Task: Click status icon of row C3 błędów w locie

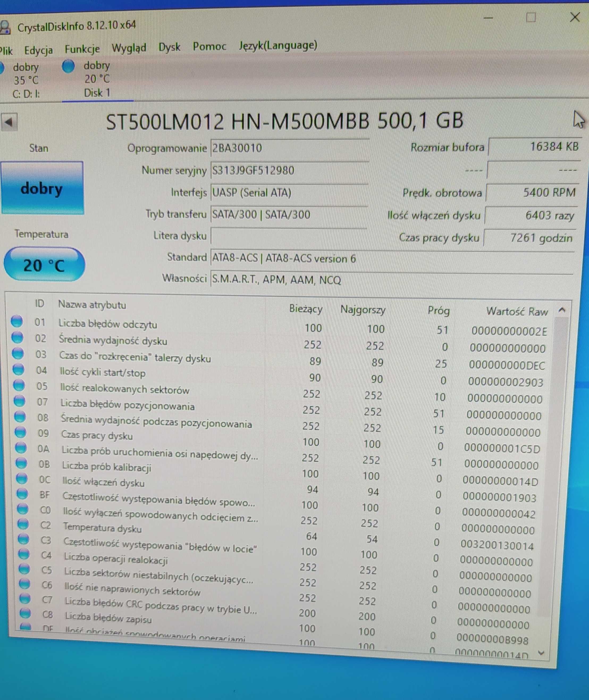Action: [23, 539]
